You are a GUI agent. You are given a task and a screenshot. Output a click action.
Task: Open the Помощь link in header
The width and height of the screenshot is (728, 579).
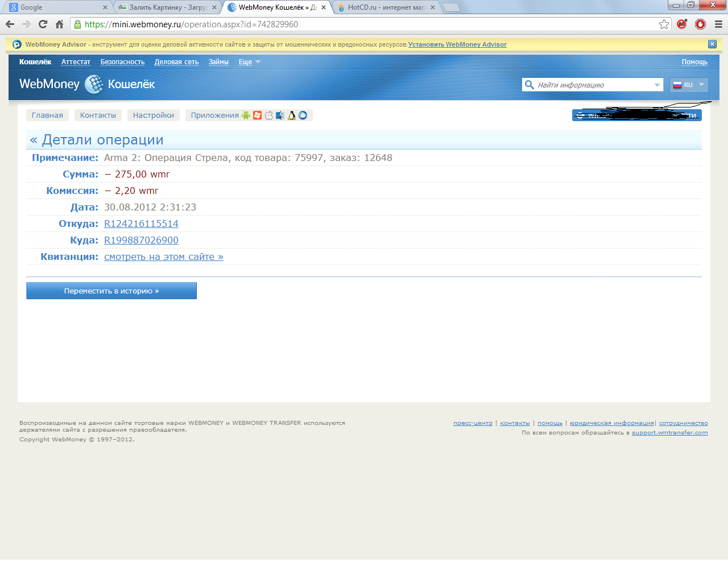click(x=694, y=62)
